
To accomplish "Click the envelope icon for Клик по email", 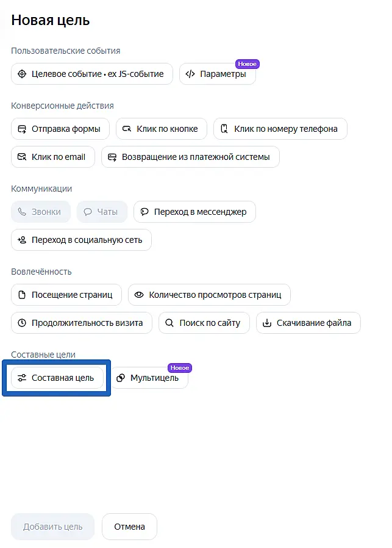I will click(22, 157).
